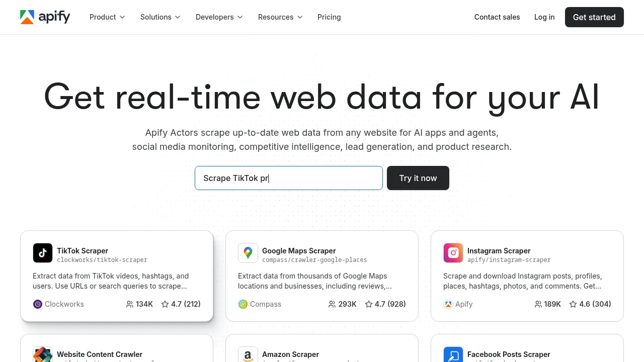Select the Pricing menu item
Screen dimensions: 644x362
pyautogui.click(x=329, y=17)
